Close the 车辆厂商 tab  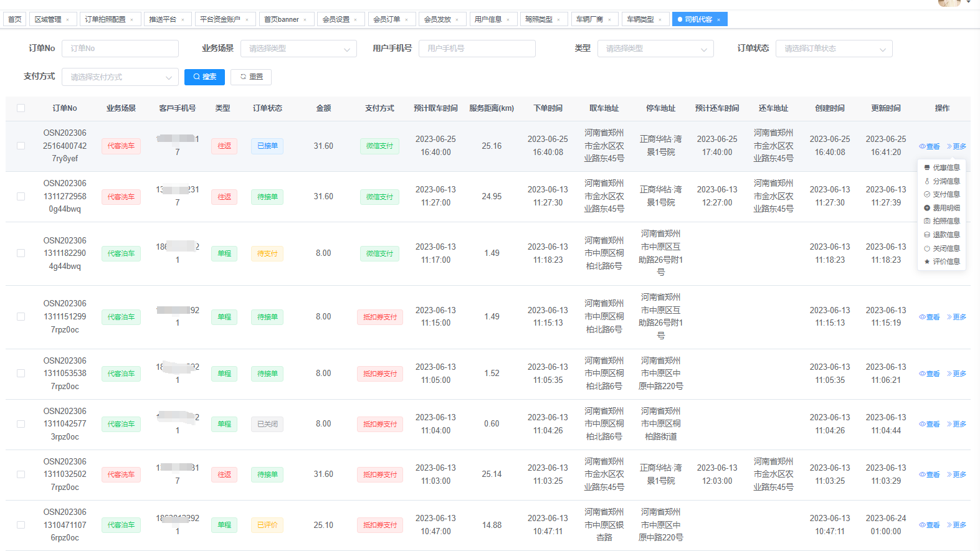[609, 20]
